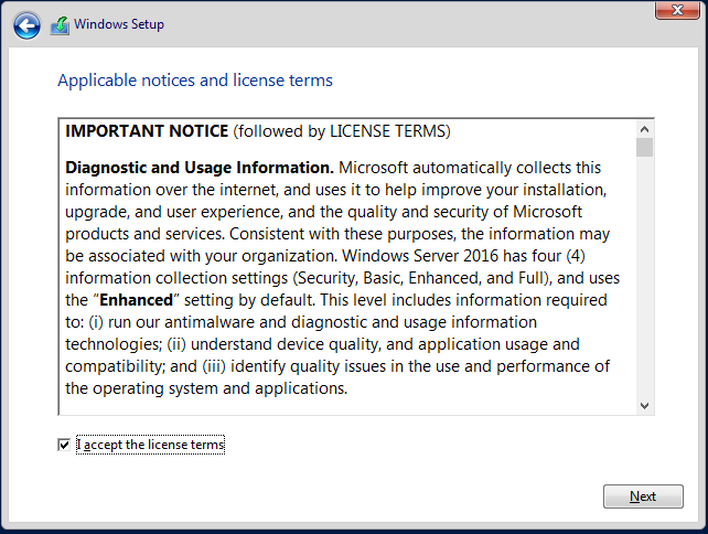Click the 'IMPORTANT NOTICE' heading text
708x534 pixels.
pyautogui.click(x=147, y=131)
